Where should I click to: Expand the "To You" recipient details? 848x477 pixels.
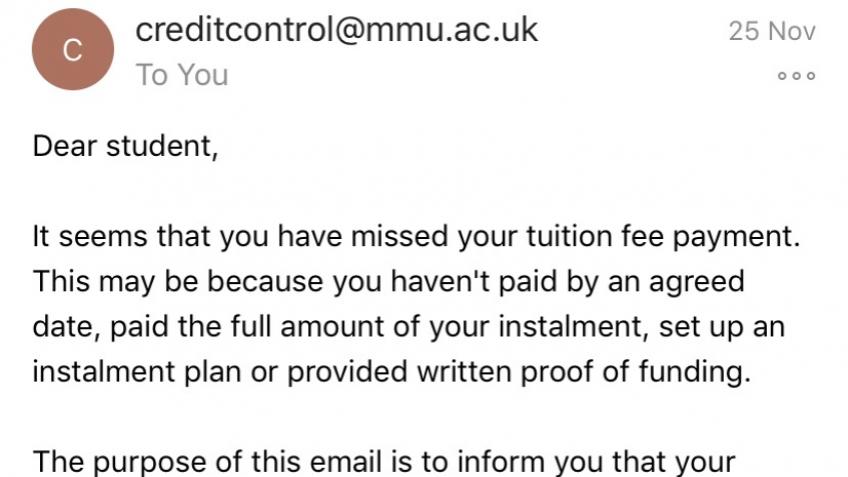coord(182,75)
